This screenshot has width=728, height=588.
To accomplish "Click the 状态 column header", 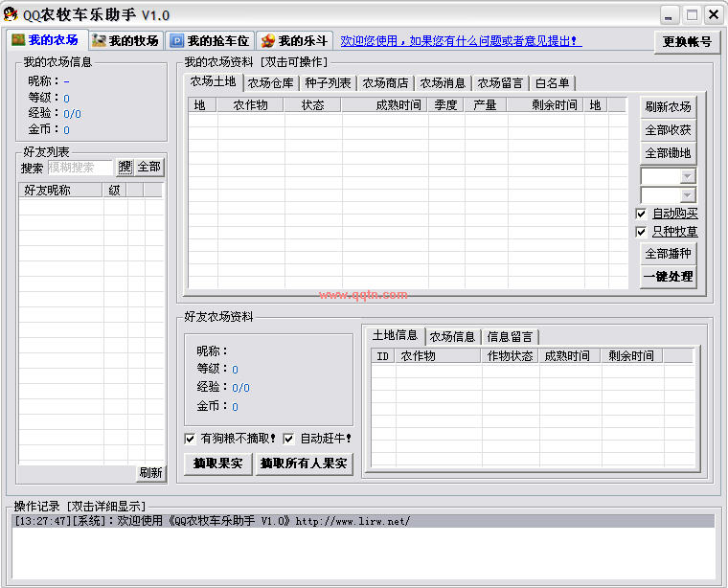I will pyautogui.click(x=312, y=105).
